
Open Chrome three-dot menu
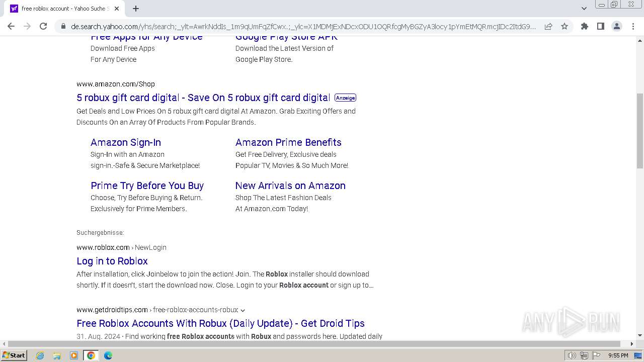pyautogui.click(x=633, y=26)
